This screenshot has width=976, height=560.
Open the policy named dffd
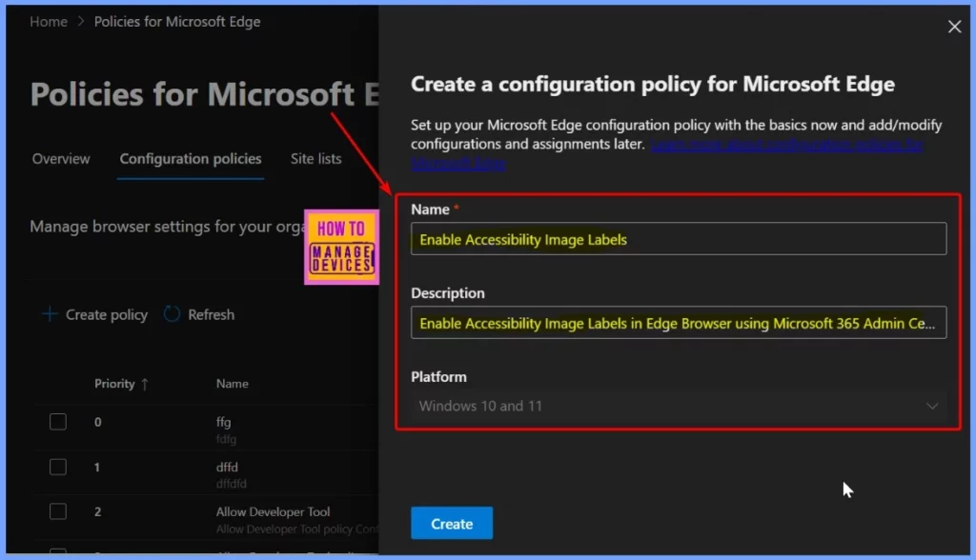tap(227, 467)
